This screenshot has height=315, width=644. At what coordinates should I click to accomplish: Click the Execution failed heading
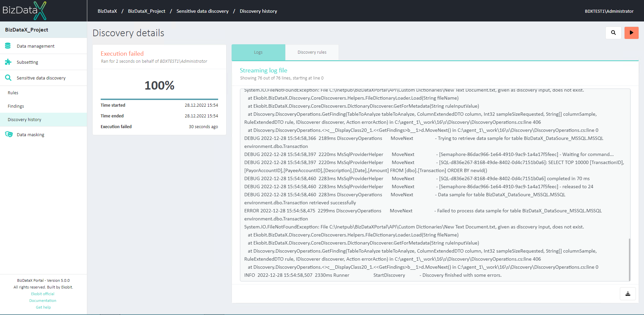[x=122, y=53]
